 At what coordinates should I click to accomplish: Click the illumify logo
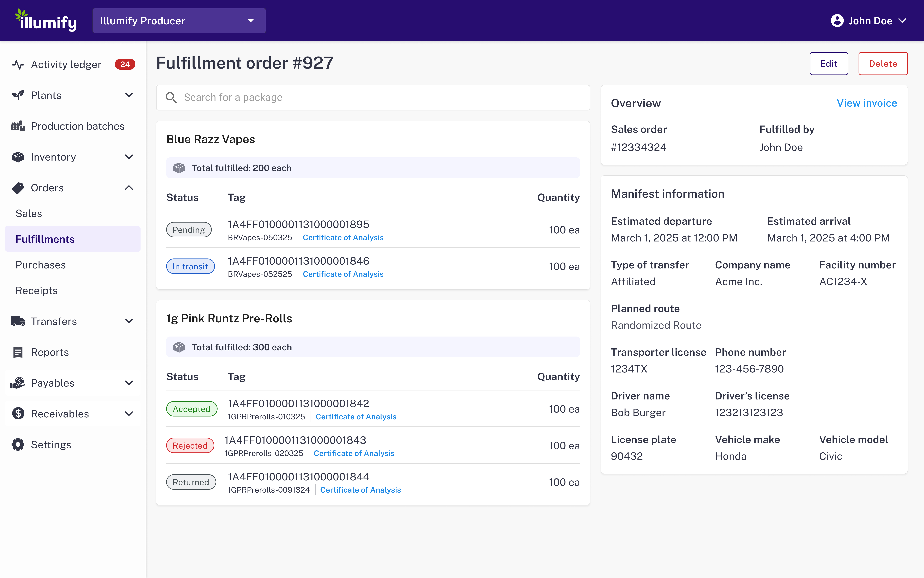(45, 20)
